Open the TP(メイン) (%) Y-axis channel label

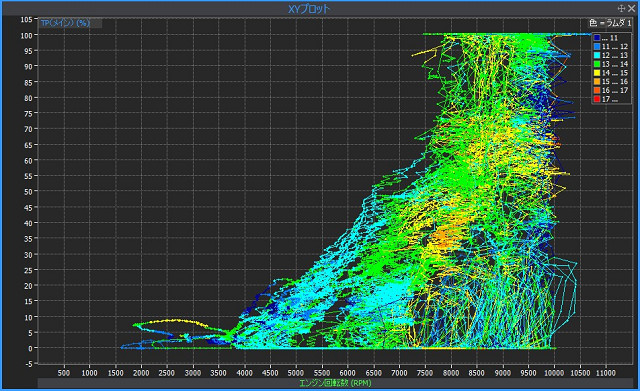coord(65,23)
